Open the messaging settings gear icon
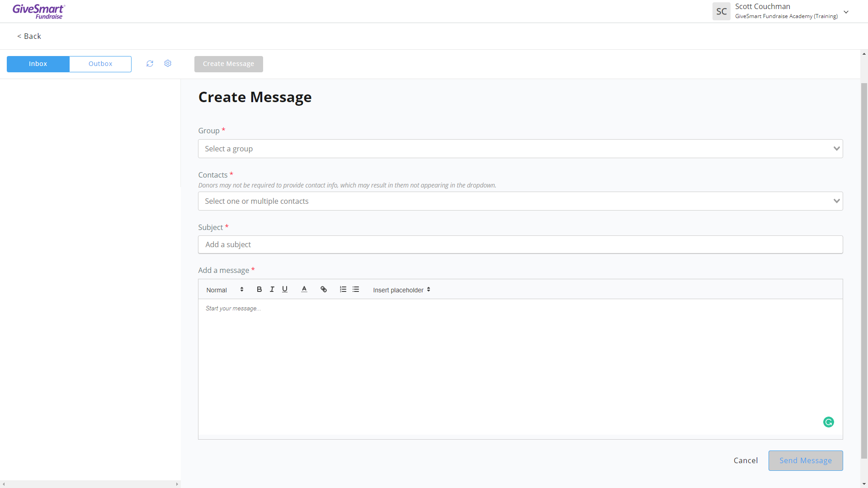 [x=168, y=63]
